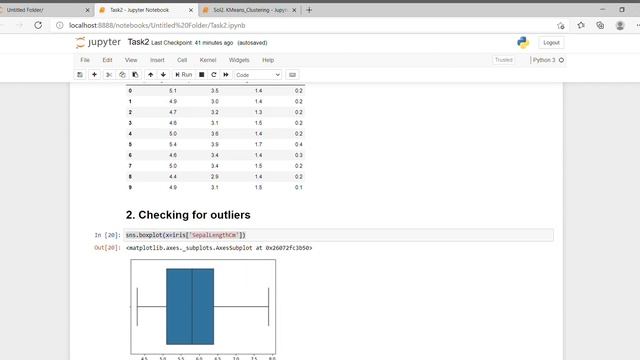640x360 pixels.
Task: Open the Cell menu
Action: [x=182, y=60]
